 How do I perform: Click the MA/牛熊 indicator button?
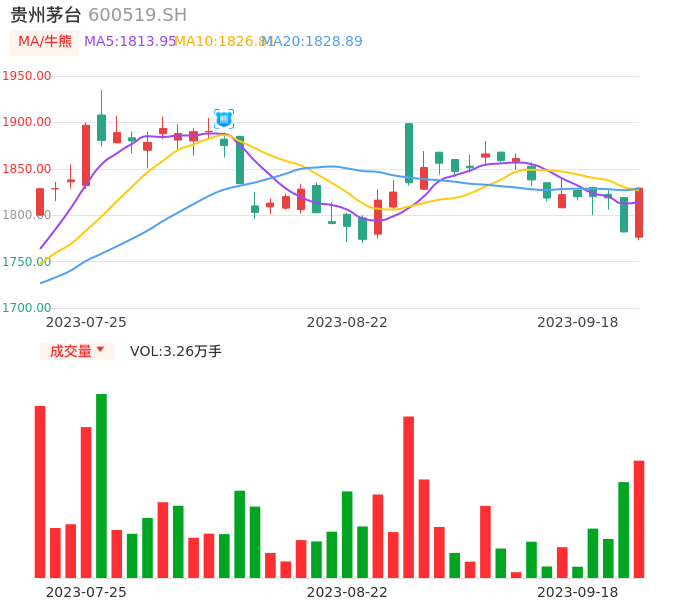(44, 42)
